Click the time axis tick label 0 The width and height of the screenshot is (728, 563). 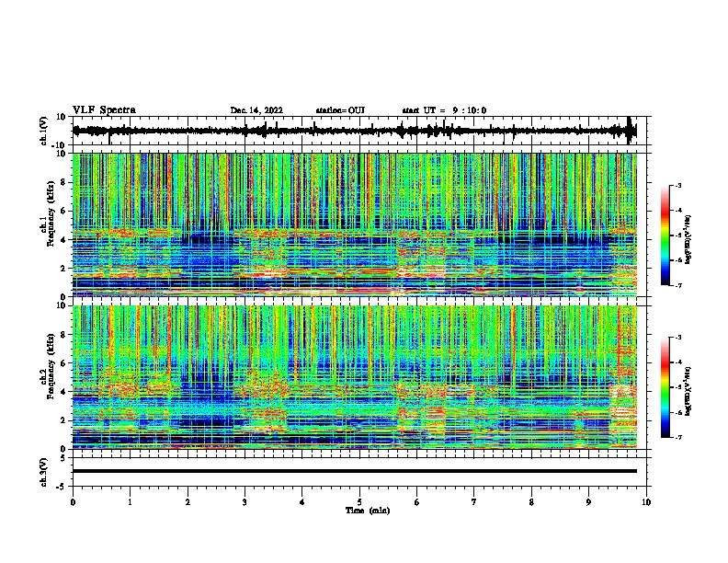[x=73, y=502]
